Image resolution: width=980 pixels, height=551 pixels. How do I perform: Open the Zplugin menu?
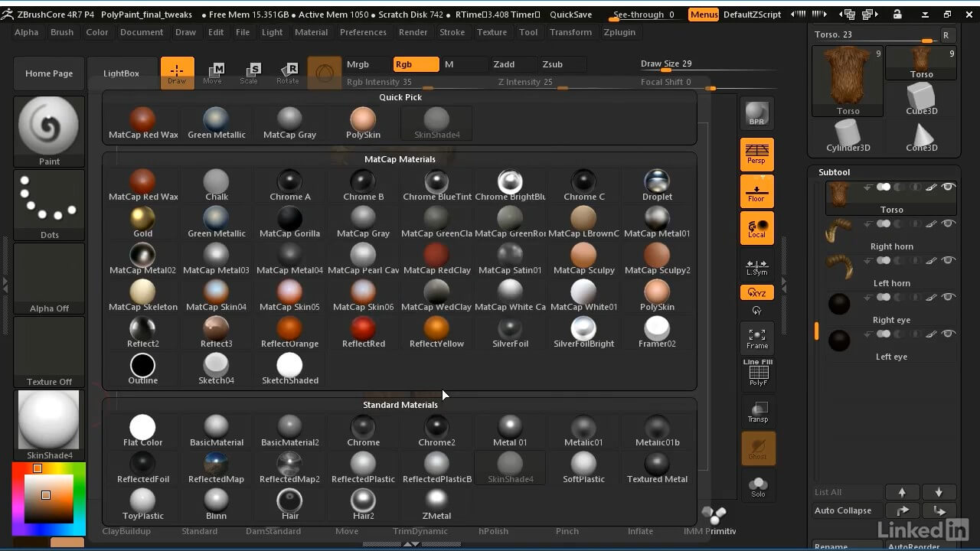[619, 32]
